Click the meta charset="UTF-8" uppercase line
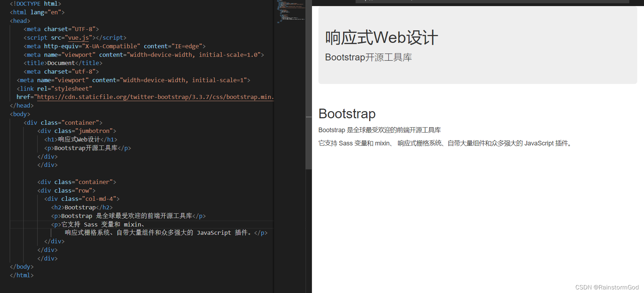Image resolution: width=644 pixels, height=293 pixels. coord(61,29)
